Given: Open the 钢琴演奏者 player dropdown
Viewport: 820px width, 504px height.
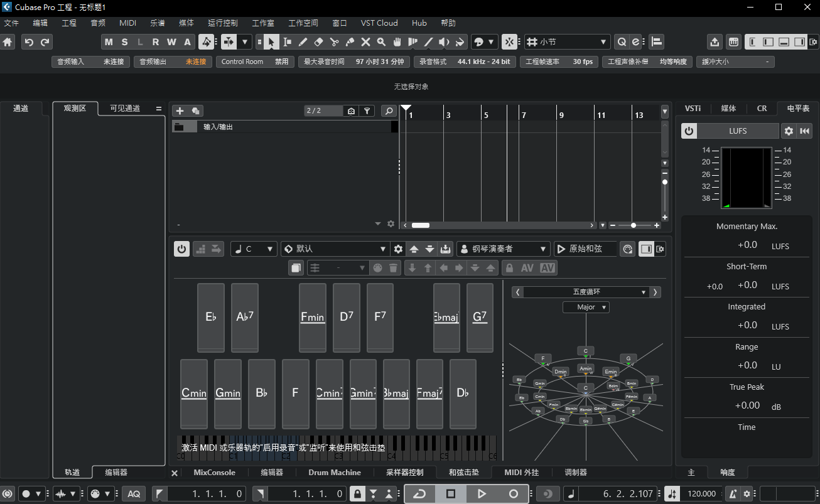Looking at the screenshot, I should (x=504, y=249).
